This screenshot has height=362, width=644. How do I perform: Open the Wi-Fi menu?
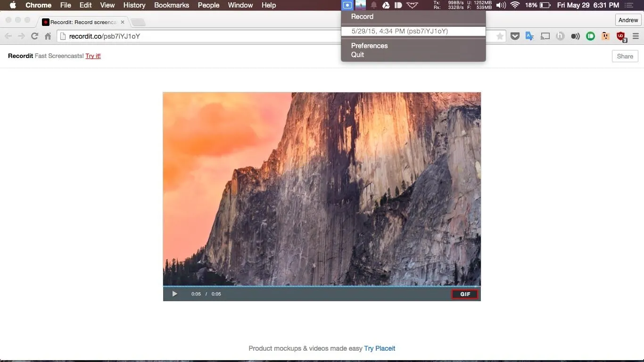pyautogui.click(x=515, y=5)
